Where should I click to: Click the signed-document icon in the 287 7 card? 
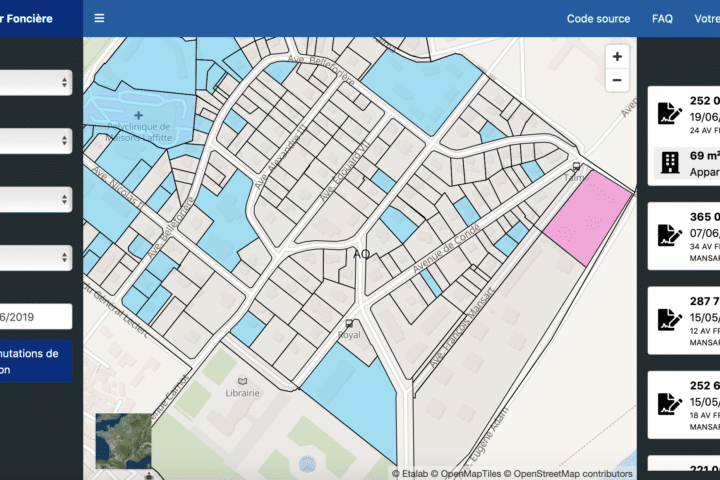pos(669,319)
